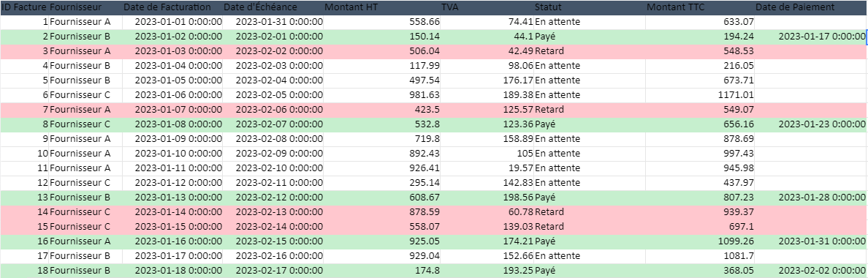Screen dimensions: 868x278
Task: Select the 'Montant HT' column header
Action: tap(382, 8)
